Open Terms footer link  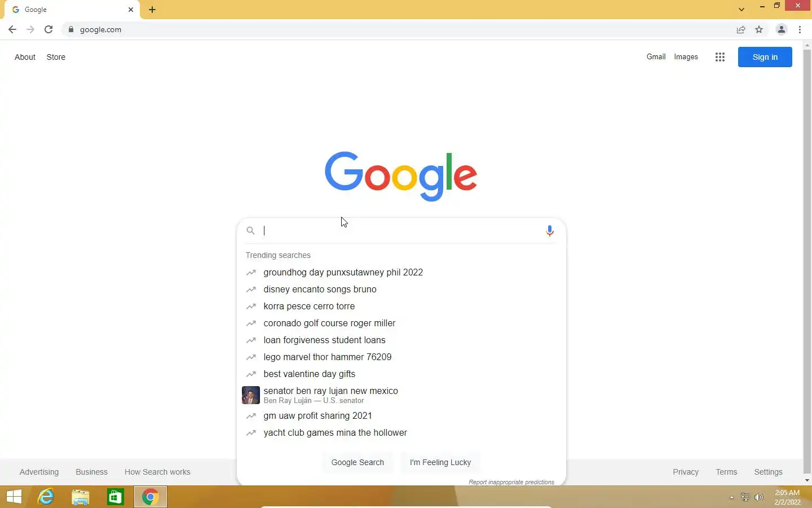tap(726, 472)
